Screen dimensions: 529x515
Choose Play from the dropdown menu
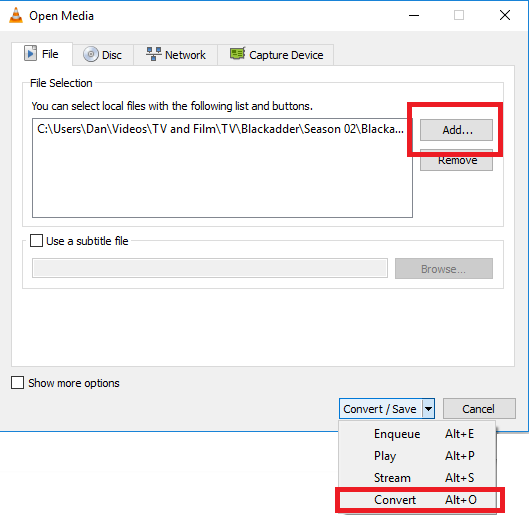(x=417, y=456)
